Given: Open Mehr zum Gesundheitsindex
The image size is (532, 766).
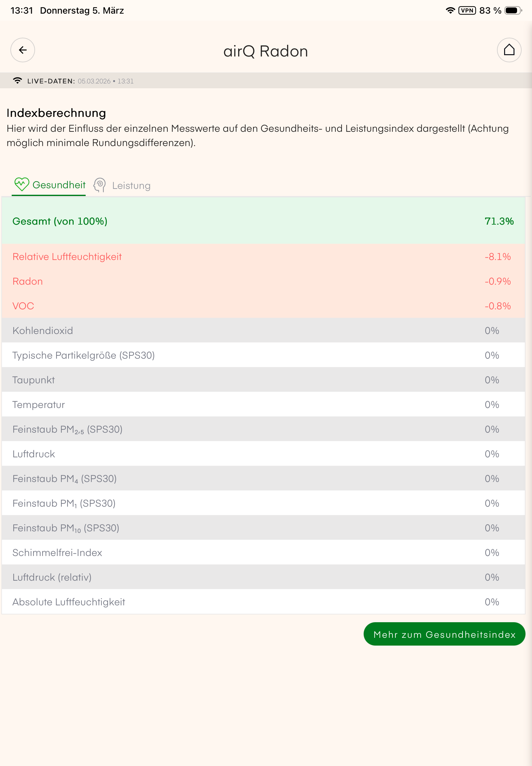Looking at the screenshot, I should [x=444, y=634].
